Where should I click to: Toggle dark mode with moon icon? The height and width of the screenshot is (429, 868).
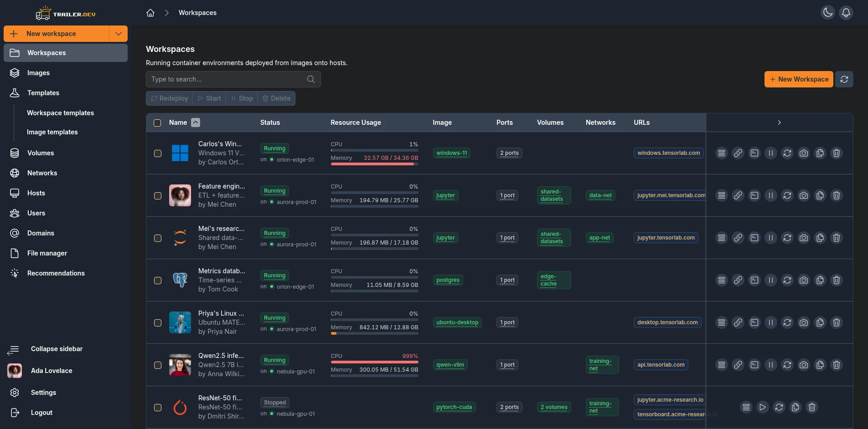click(828, 13)
